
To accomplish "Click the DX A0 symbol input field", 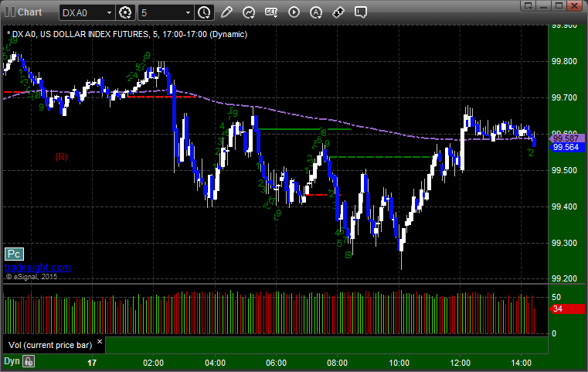I will point(83,13).
